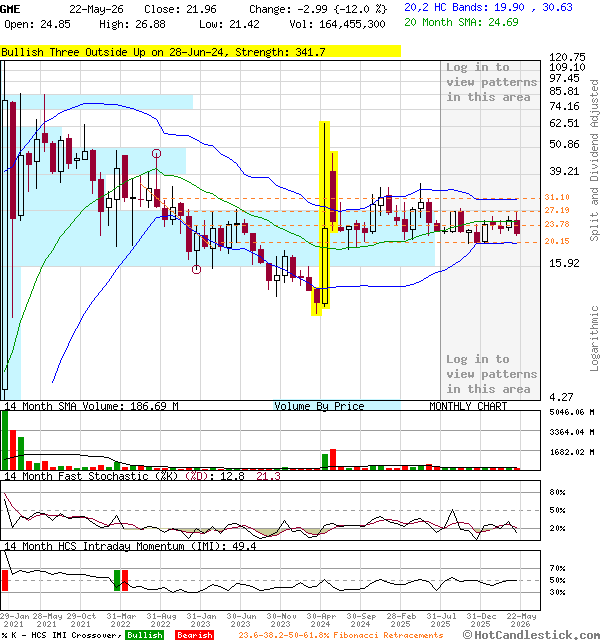Screen dimensions: 600x640
Task: Click the 4.27 price axis label
Action: coord(561,397)
